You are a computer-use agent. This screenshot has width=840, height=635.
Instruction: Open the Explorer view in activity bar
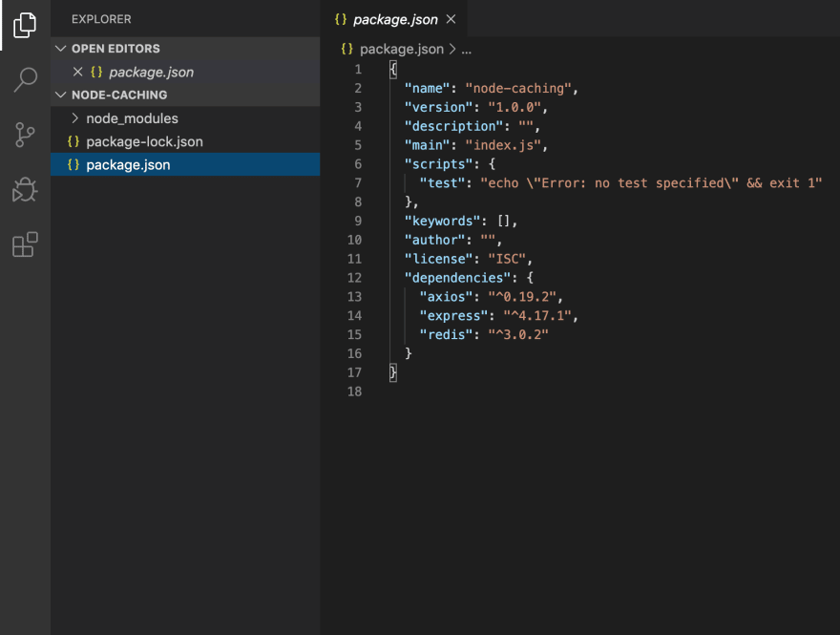(25, 25)
